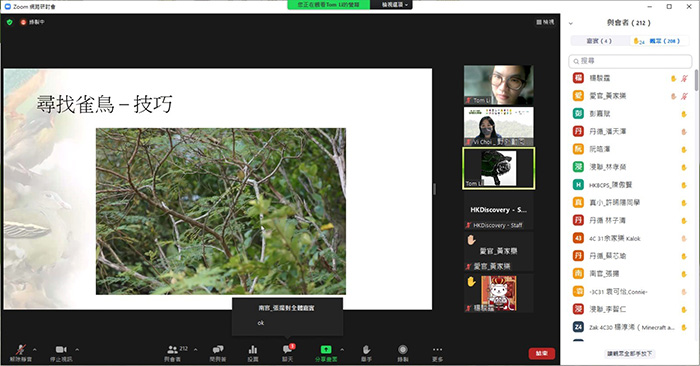
Task: Select the -3C31 Connie- attendee row
Action: tap(631, 291)
